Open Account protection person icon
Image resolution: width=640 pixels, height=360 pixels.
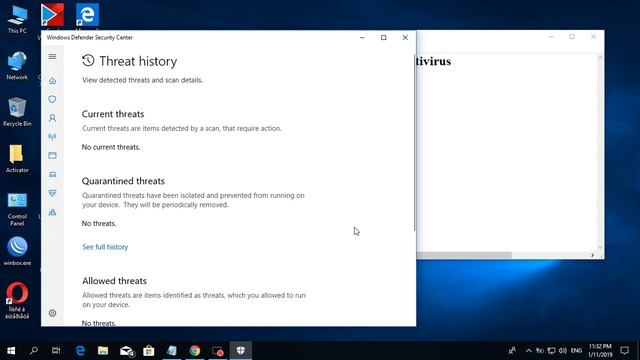(52, 118)
